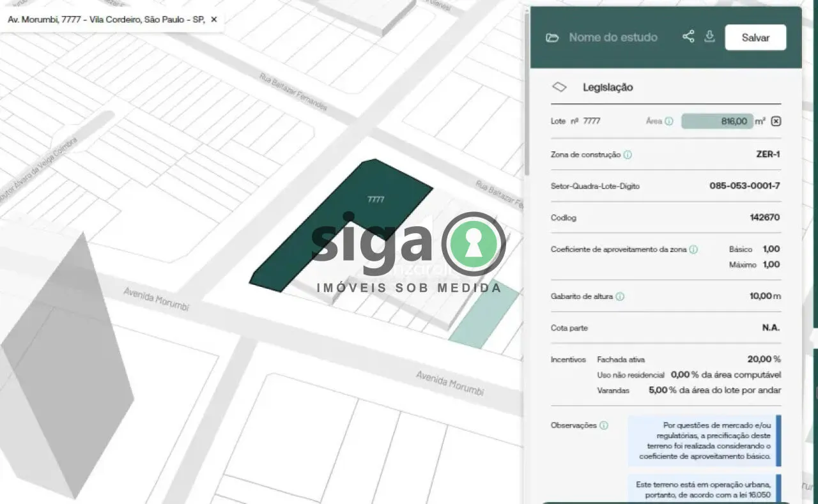Edit the Nome do estudo field

coord(613,38)
